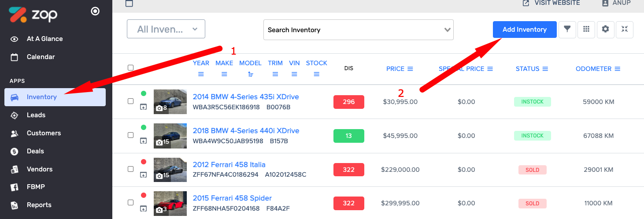644x219 pixels.
Task: Click the $229,000.00 price cell
Action: point(400,170)
